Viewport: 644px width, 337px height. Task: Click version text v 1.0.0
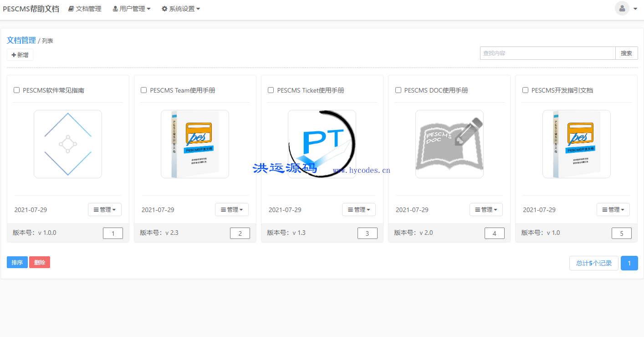click(47, 233)
